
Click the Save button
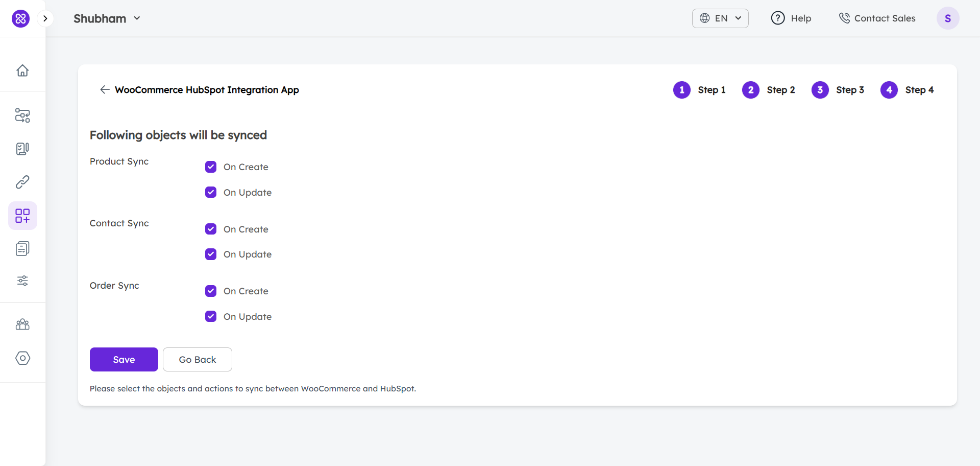coord(124,360)
